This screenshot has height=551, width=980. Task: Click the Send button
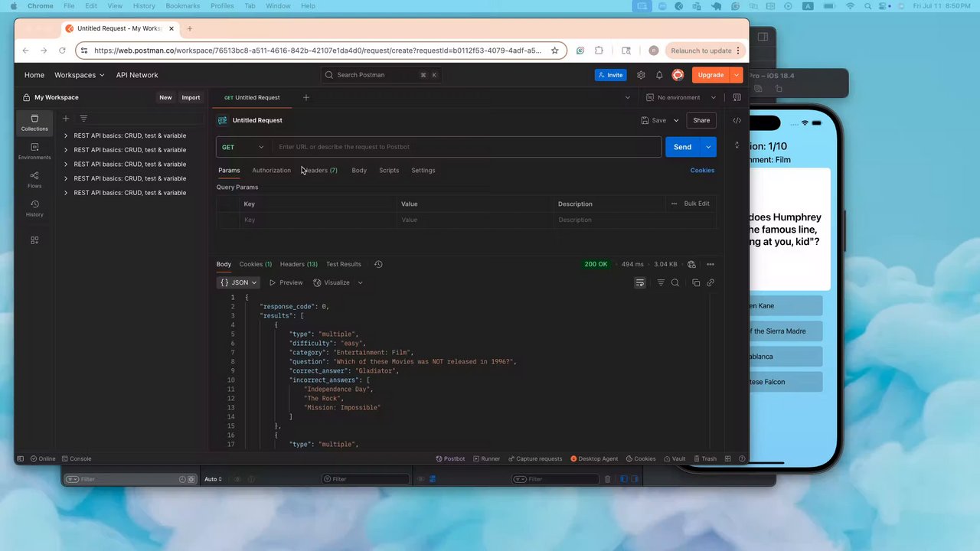pyautogui.click(x=682, y=147)
